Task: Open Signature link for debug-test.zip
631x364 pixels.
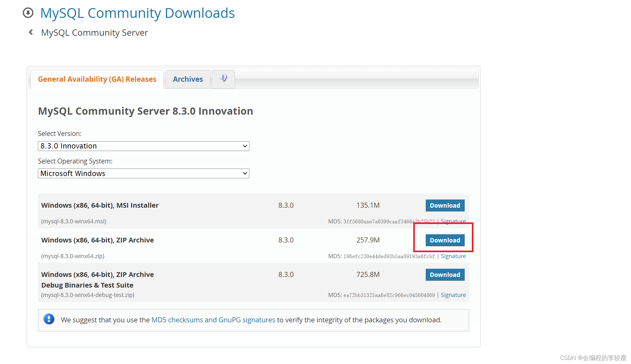Action: click(453, 295)
